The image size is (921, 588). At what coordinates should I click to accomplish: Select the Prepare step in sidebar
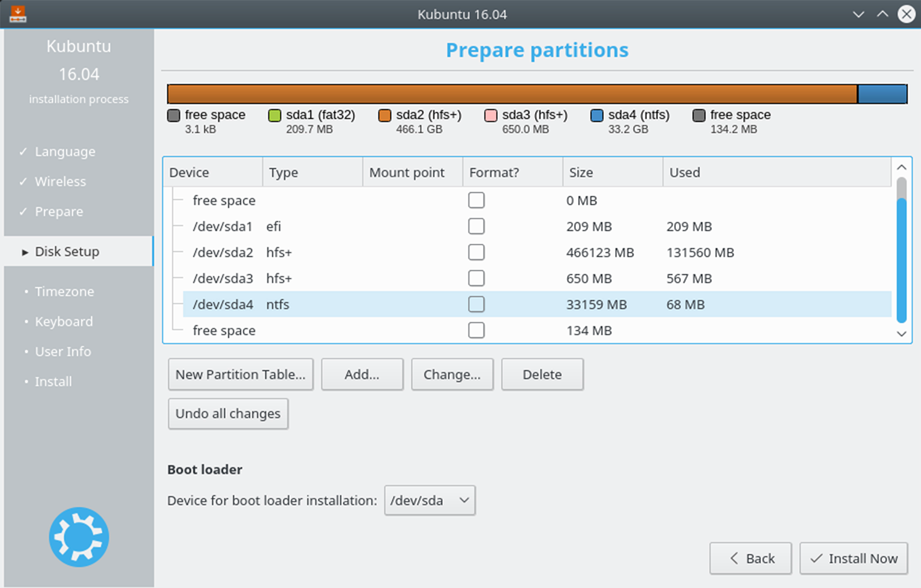[x=59, y=212]
